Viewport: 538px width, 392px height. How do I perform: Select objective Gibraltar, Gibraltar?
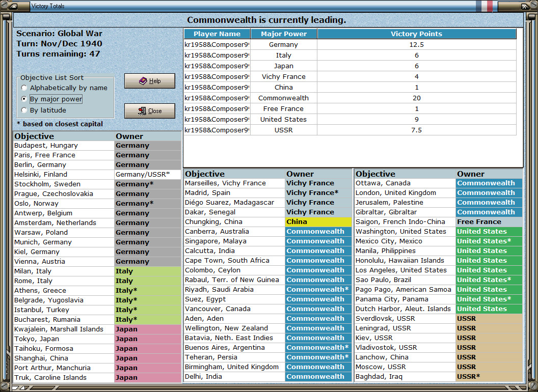click(x=405, y=212)
